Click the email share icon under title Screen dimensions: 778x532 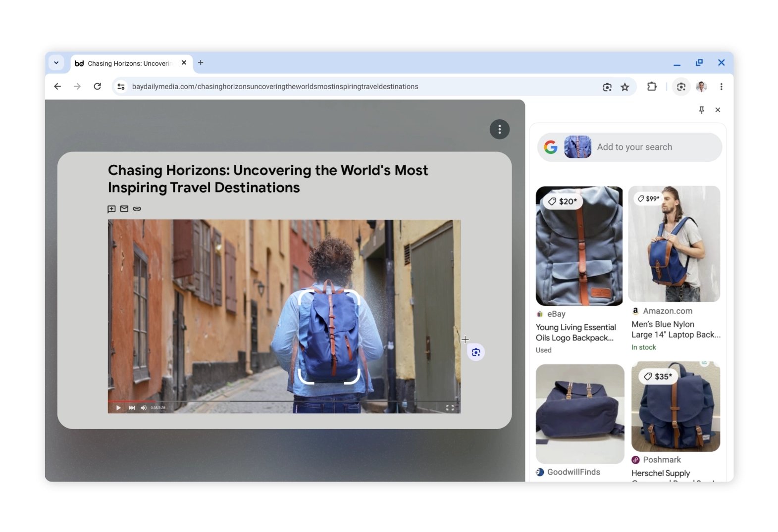[x=124, y=209]
